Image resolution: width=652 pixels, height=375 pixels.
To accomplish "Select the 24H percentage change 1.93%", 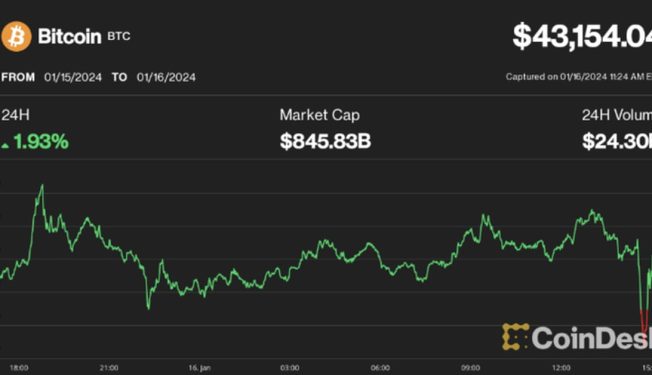I will pyautogui.click(x=41, y=142).
